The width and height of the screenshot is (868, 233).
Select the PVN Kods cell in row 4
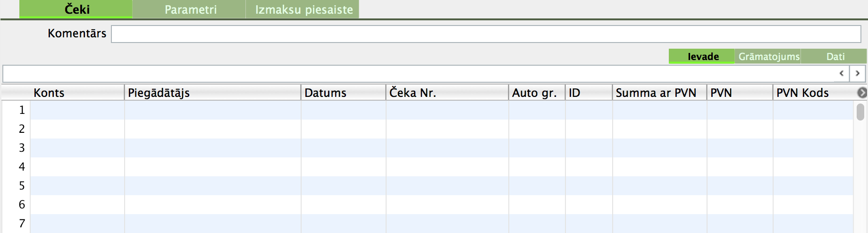(812, 167)
